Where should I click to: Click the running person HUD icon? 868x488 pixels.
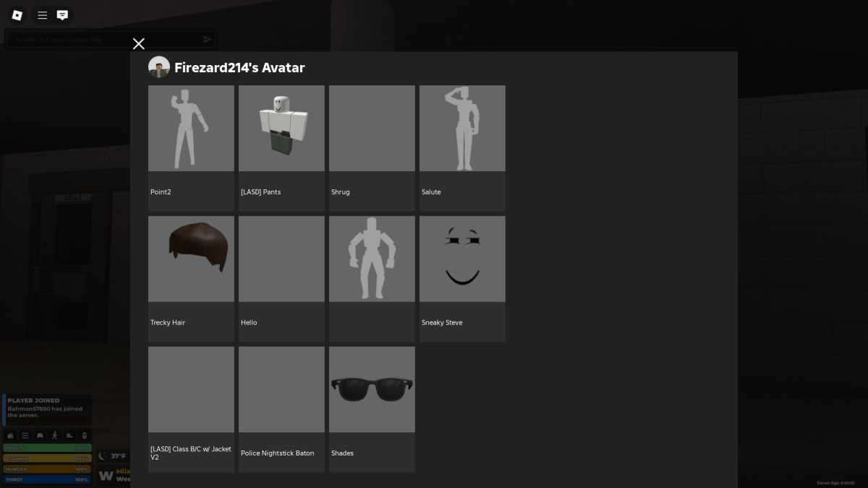tap(54, 435)
